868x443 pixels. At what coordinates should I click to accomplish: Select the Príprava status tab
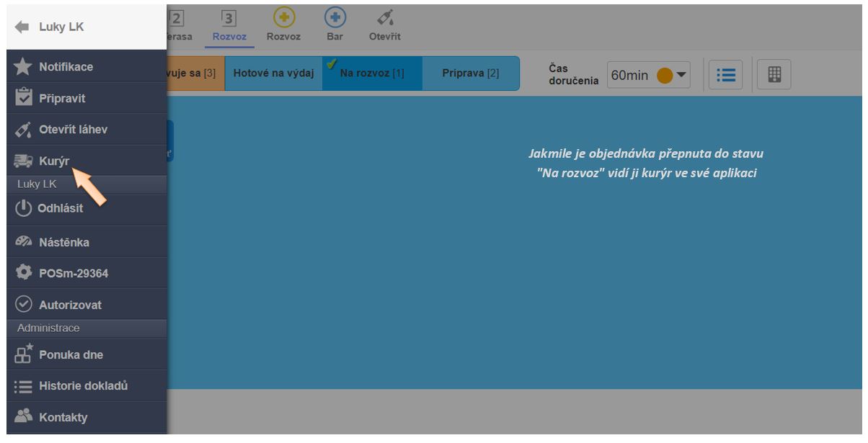pyautogui.click(x=470, y=73)
